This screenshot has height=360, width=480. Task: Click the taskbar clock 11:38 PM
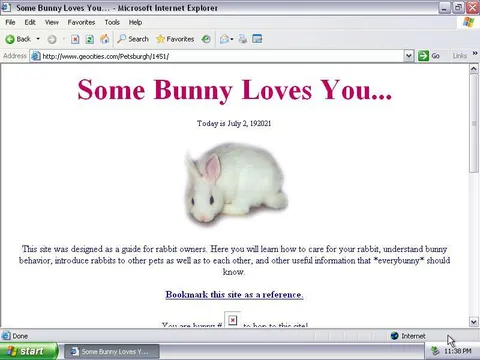[x=458, y=351]
